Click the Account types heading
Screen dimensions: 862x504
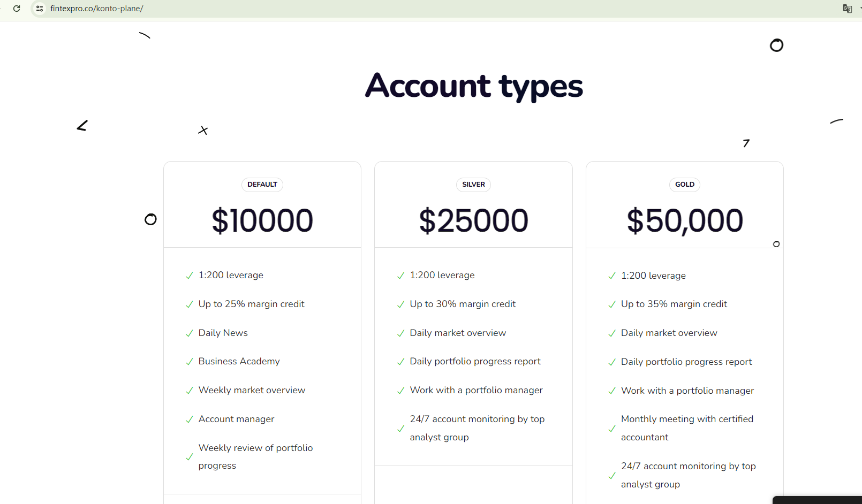(x=474, y=86)
